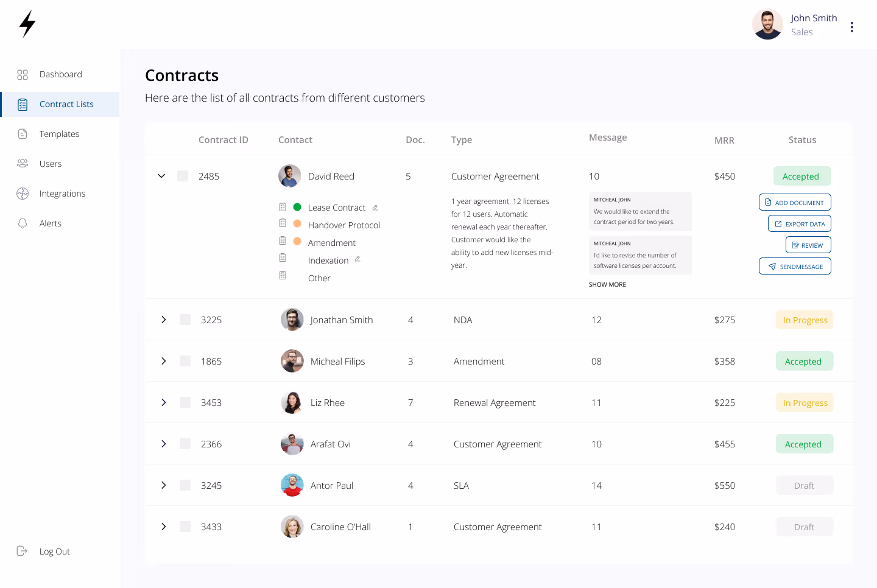Click the document icon beside Handover Protocol
The height and width of the screenshot is (588, 877).
coord(283,223)
